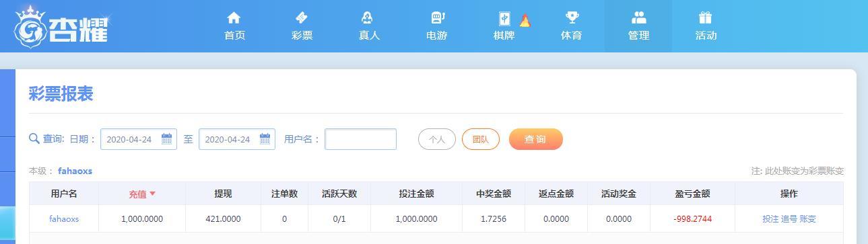Viewport: 868px width, 244px height.
Task: Open the 管理 people icon
Action: point(638,17)
